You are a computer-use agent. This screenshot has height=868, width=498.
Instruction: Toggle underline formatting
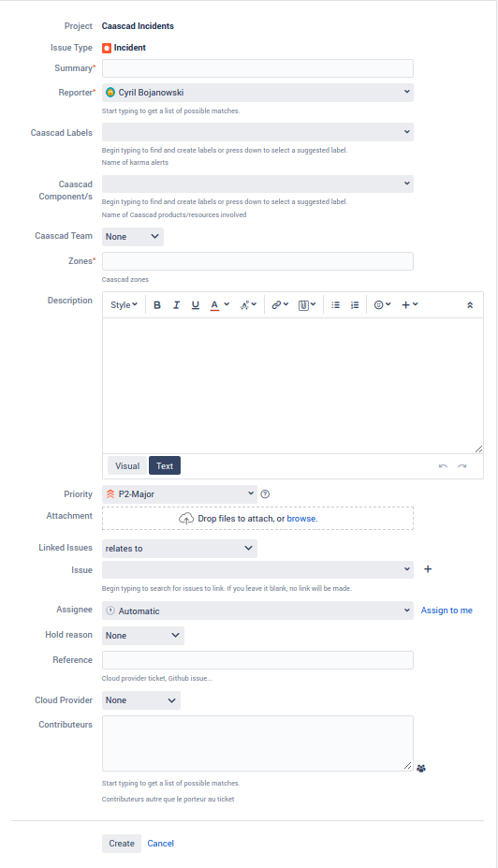click(x=196, y=305)
